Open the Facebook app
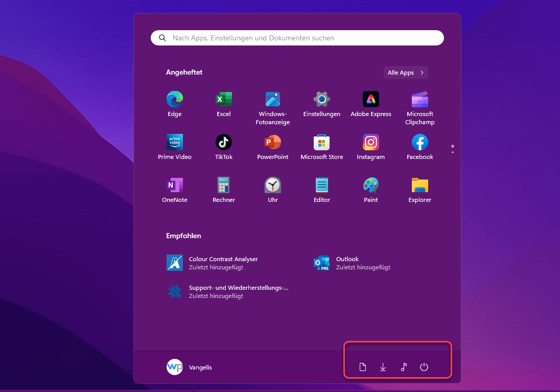 pos(419,147)
